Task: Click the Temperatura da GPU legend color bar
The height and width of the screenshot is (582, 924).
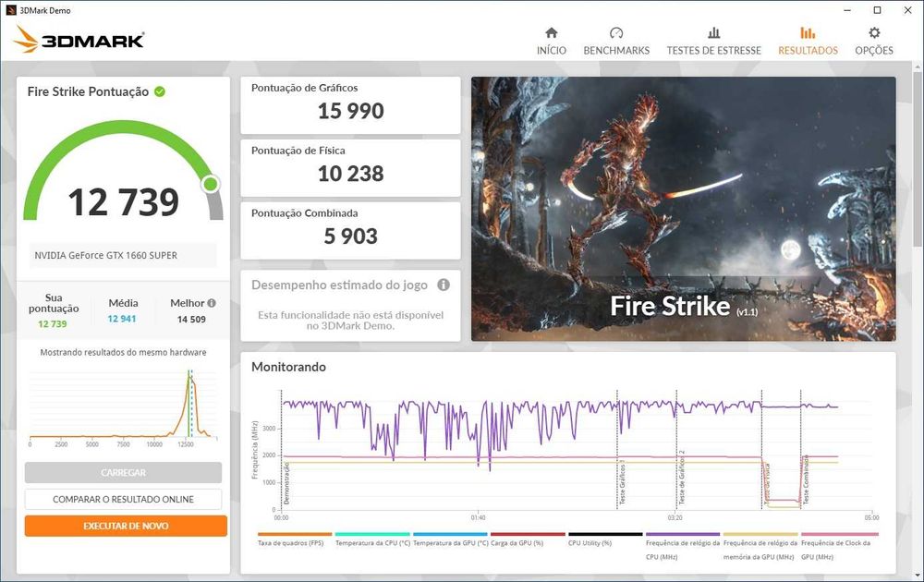Action: [x=450, y=534]
